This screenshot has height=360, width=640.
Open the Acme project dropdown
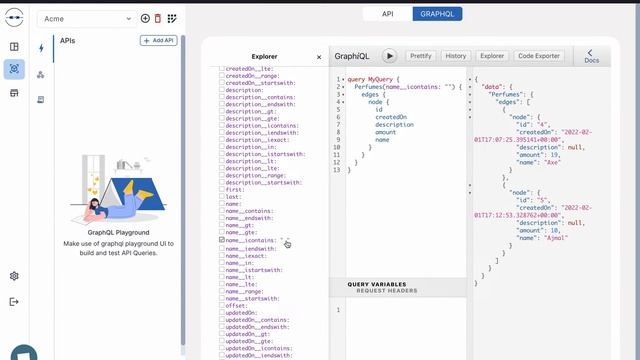coord(87,19)
